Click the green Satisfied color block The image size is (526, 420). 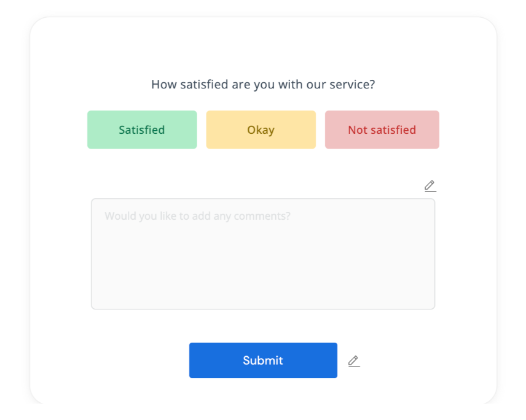(x=142, y=130)
